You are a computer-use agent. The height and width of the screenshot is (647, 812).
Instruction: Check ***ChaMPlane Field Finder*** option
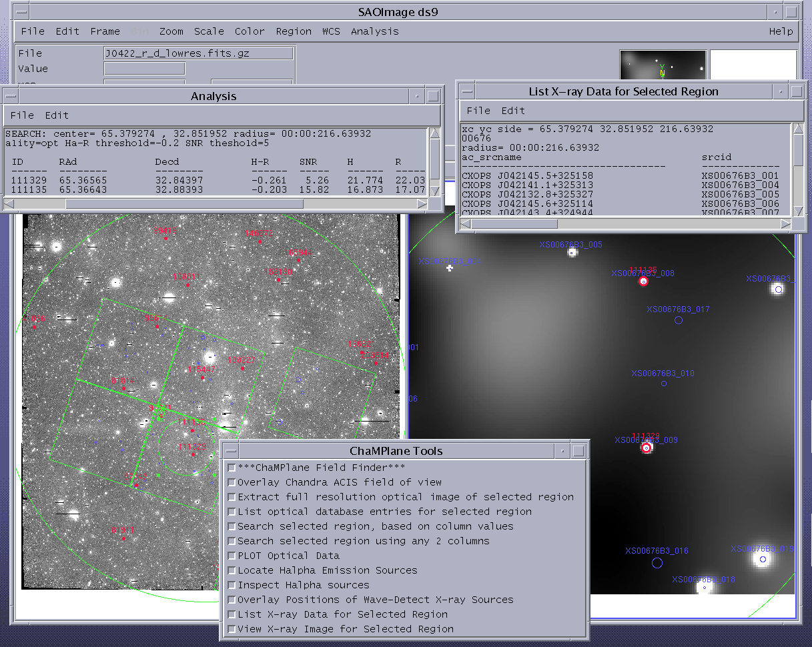click(232, 468)
